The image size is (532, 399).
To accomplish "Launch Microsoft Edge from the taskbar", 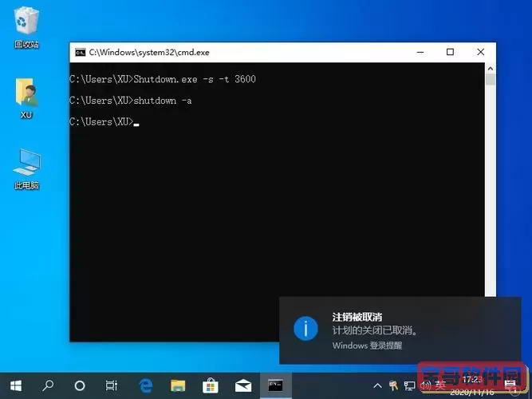I will coord(146,385).
